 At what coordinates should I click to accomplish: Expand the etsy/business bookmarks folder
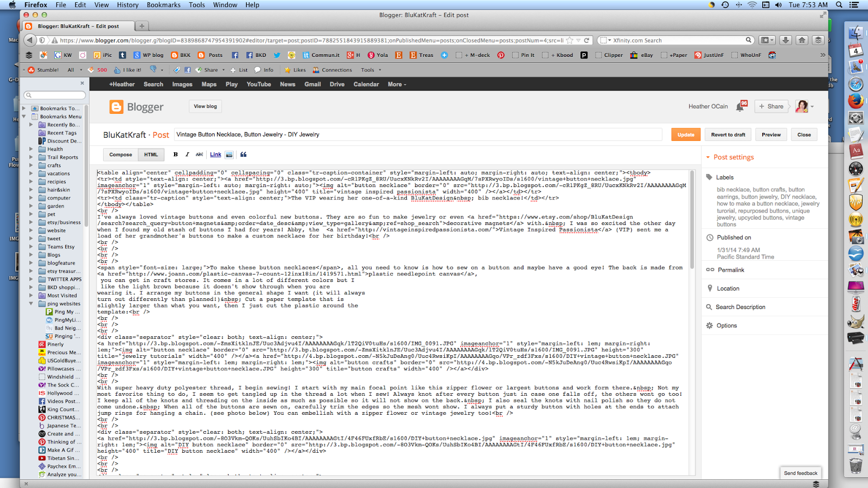(31, 222)
